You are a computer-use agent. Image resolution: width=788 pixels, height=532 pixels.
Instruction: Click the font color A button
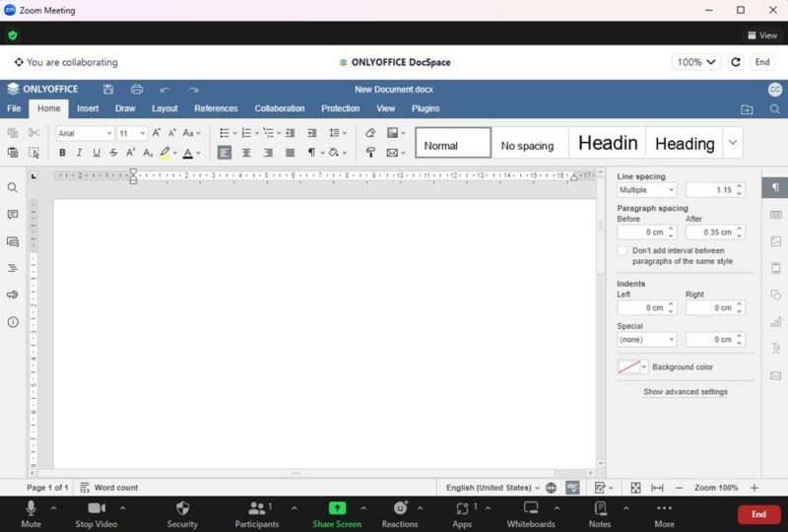pyautogui.click(x=188, y=153)
